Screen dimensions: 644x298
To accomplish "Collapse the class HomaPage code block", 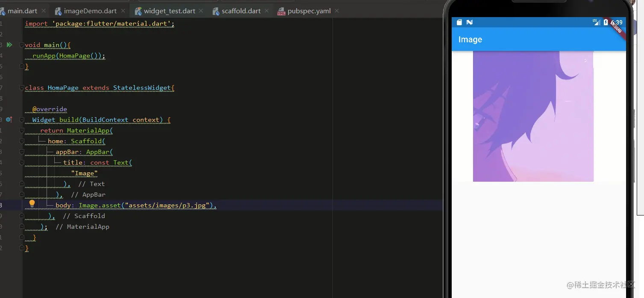I will click(x=22, y=88).
